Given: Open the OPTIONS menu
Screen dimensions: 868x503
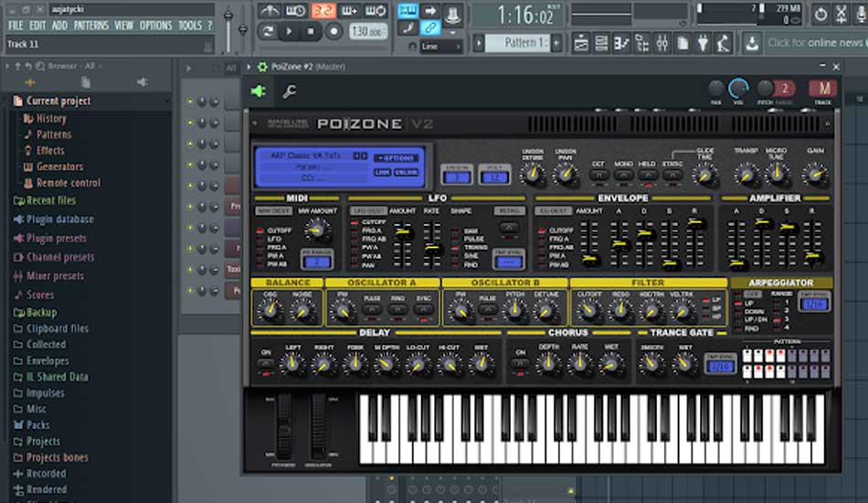Looking at the screenshot, I should 155,26.
